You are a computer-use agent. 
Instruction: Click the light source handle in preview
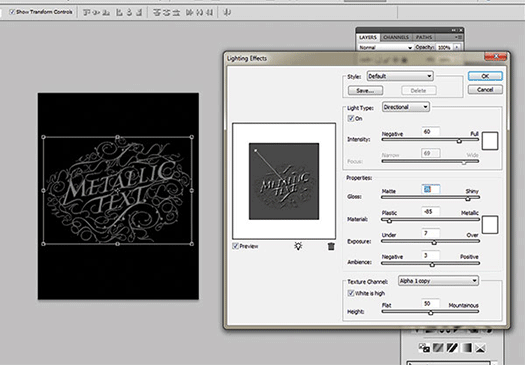[x=255, y=151]
